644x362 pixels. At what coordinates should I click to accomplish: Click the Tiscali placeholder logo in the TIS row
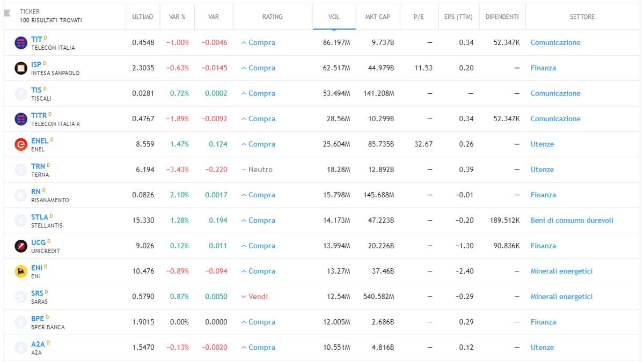click(21, 94)
